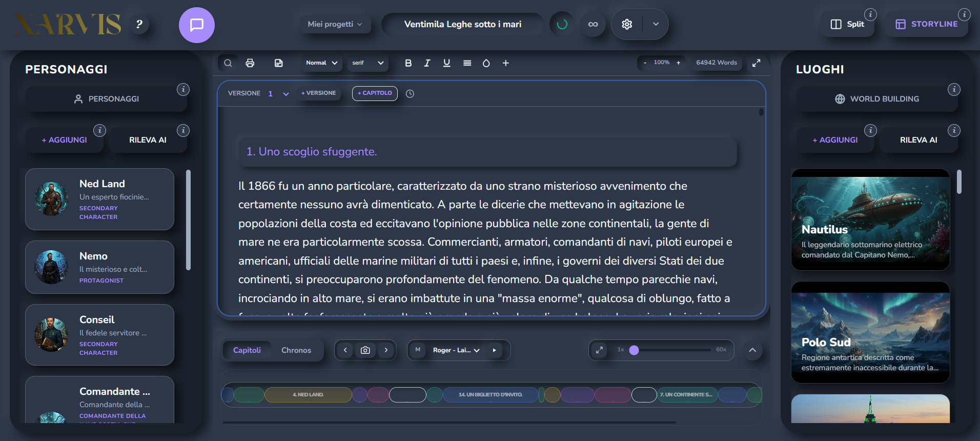Screen dimensions: 980x441
Task: Select the '14. UN BIGLIETTO D'INVITO.' timeline chapter
Action: point(491,395)
